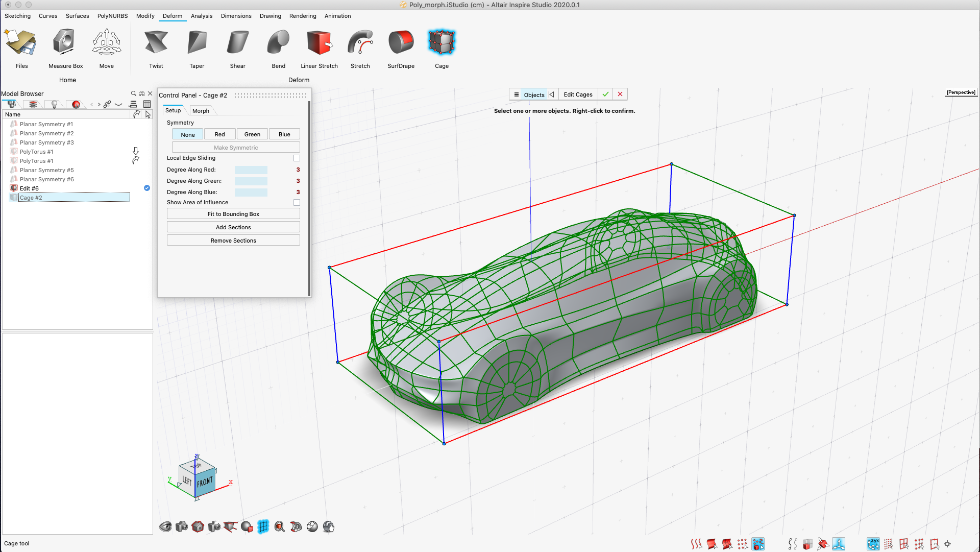Cancel with the red X button

click(620, 94)
